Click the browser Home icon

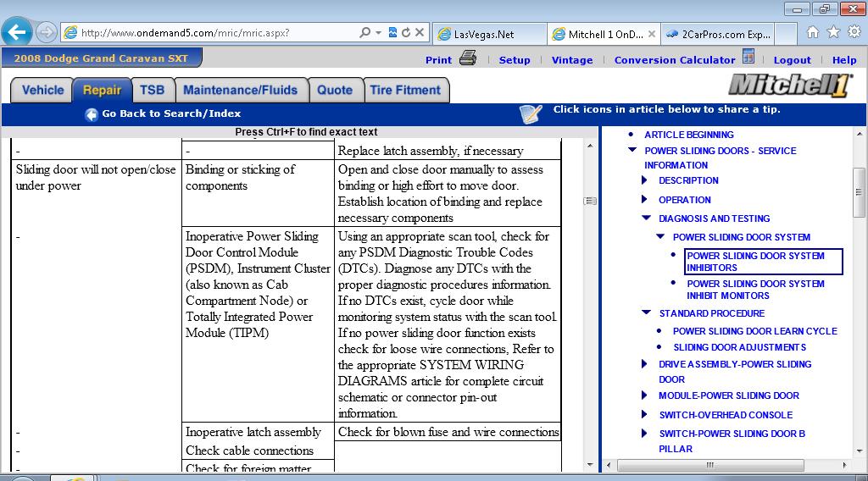(x=813, y=32)
